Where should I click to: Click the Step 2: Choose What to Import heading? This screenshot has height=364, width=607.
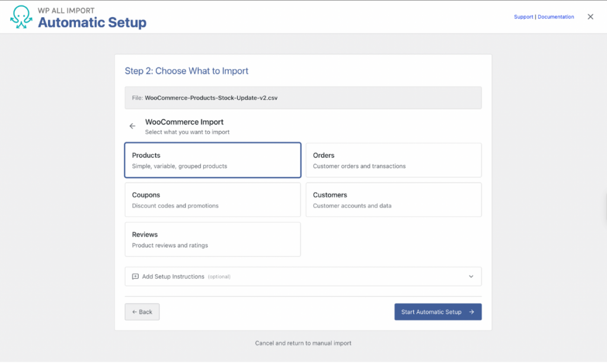coord(186,71)
